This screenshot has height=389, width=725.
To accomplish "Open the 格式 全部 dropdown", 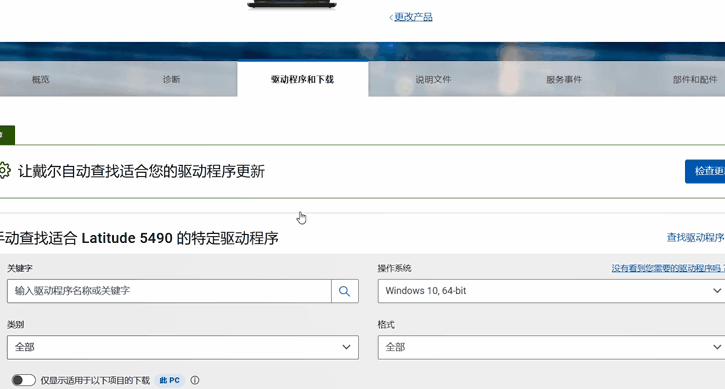I will click(551, 347).
